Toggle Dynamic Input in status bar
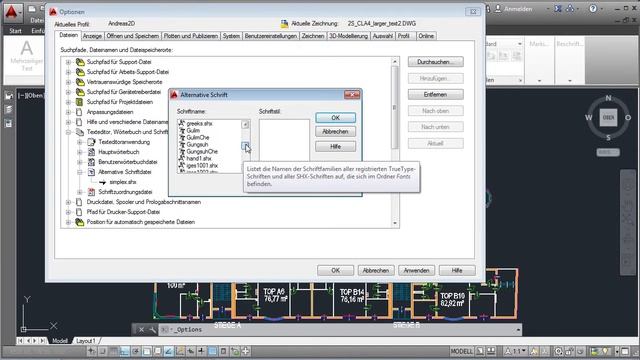 (191, 351)
